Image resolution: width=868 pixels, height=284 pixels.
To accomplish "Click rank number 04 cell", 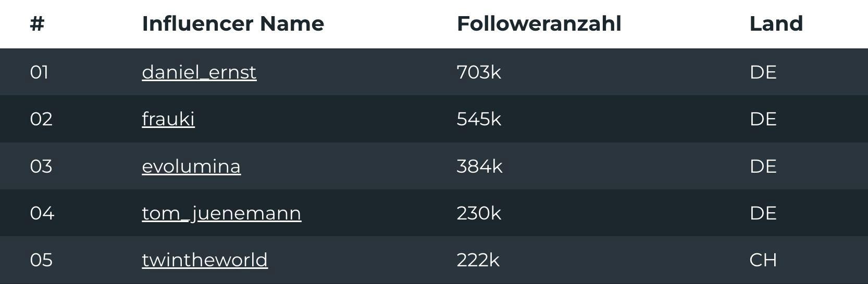I will 42,213.
